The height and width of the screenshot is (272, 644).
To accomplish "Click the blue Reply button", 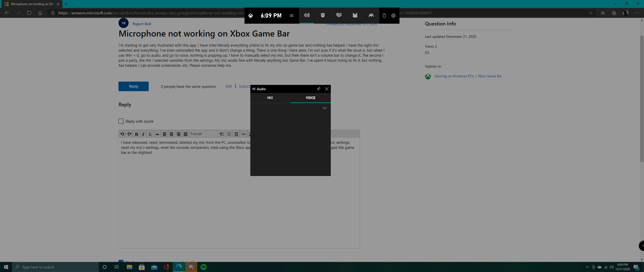I will pyautogui.click(x=134, y=86).
